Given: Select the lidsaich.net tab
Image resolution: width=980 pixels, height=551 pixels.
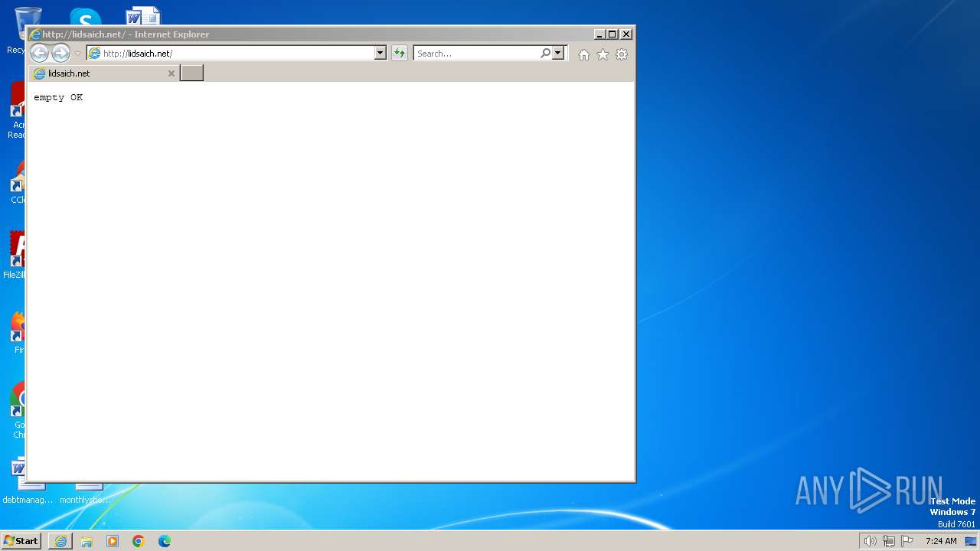Looking at the screenshot, I should [104, 73].
